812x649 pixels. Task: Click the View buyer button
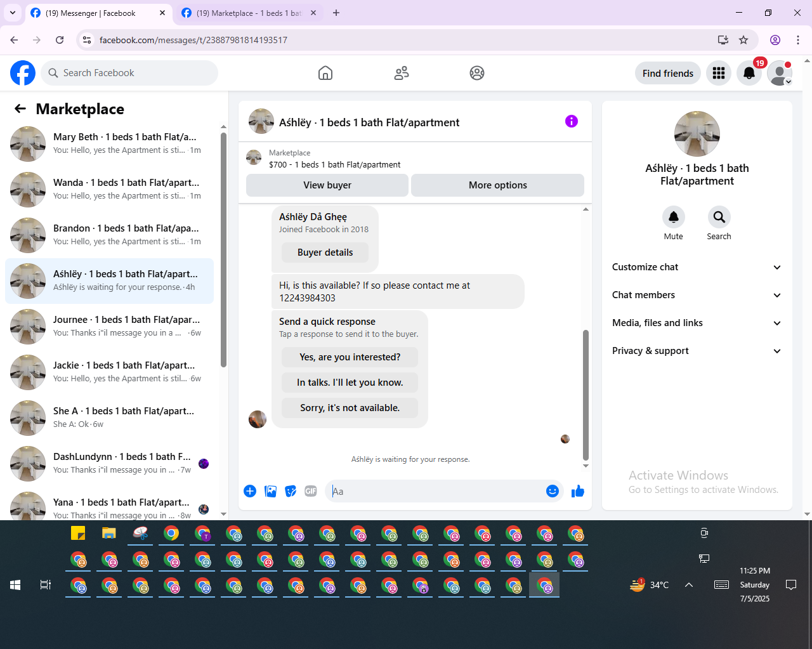(x=327, y=185)
